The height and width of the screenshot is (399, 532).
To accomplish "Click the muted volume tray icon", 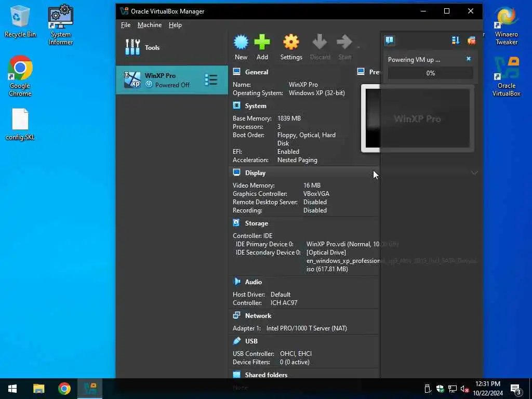I will tap(464, 389).
